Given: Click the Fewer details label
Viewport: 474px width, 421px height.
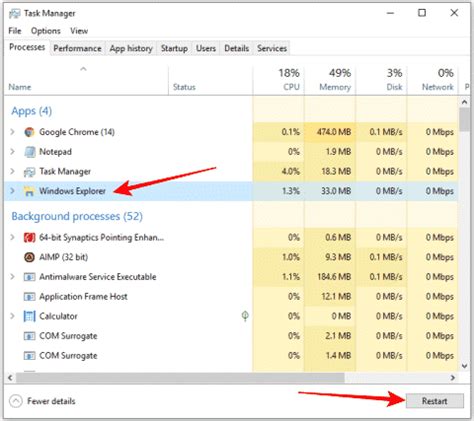Looking at the screenshot, I should (51, 401).
